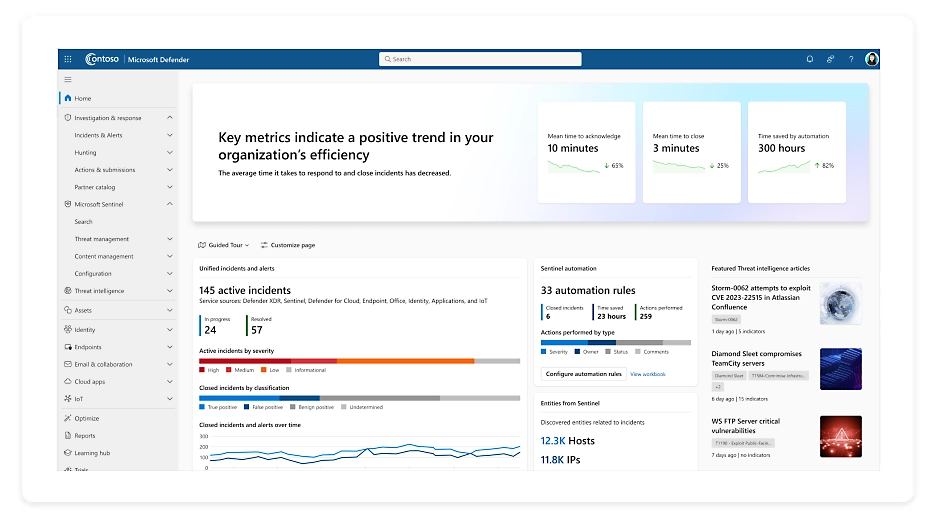Viewport: 935px width, 518px height.
Task: Click the Customize page icon
Action: (264, 245)
